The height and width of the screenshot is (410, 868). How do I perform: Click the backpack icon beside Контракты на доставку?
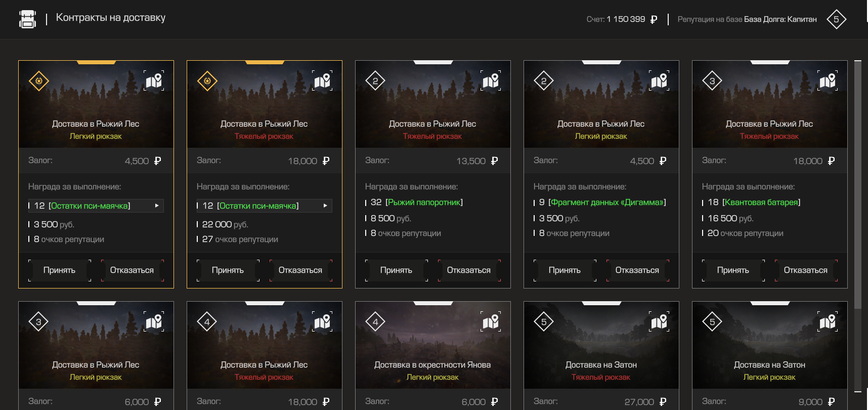click(27, 19)
